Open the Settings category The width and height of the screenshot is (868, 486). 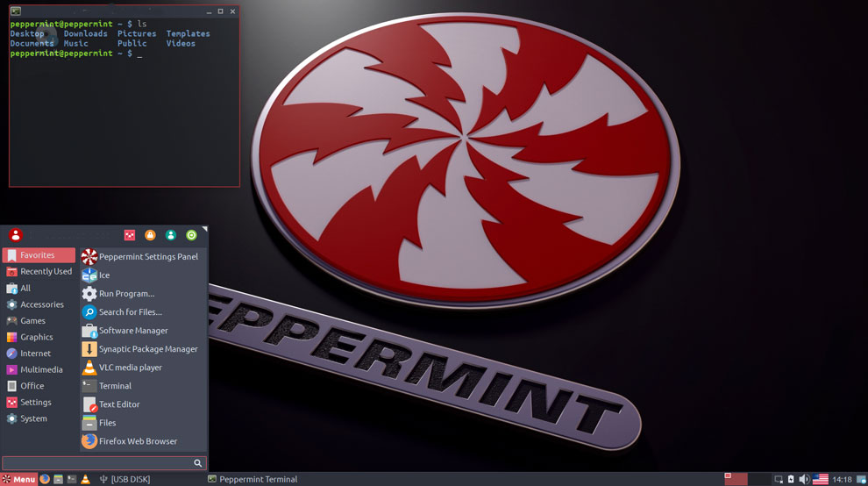(x=39, y=403)
